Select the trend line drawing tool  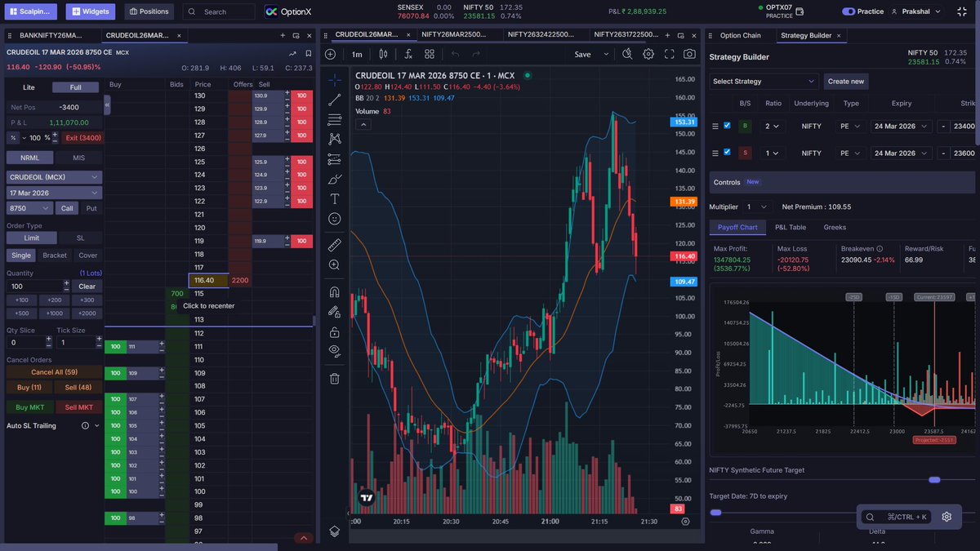[335, 100]
